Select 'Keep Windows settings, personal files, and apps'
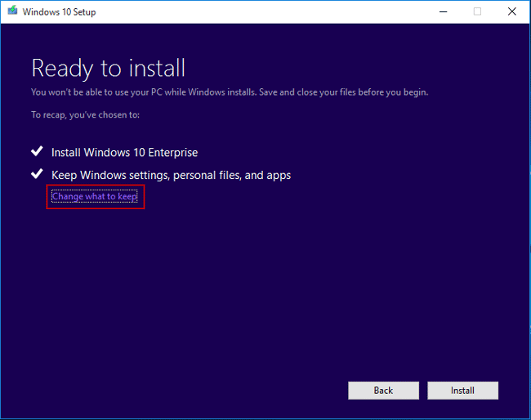This screenshot has height=420, width=531. pos(171,176)
